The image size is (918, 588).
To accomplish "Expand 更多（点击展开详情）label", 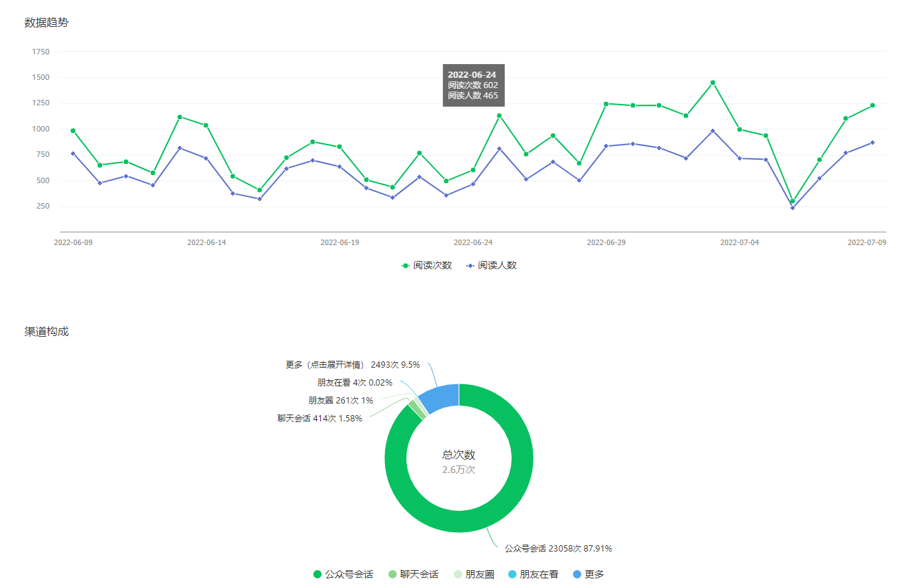I will coord(353,365).
